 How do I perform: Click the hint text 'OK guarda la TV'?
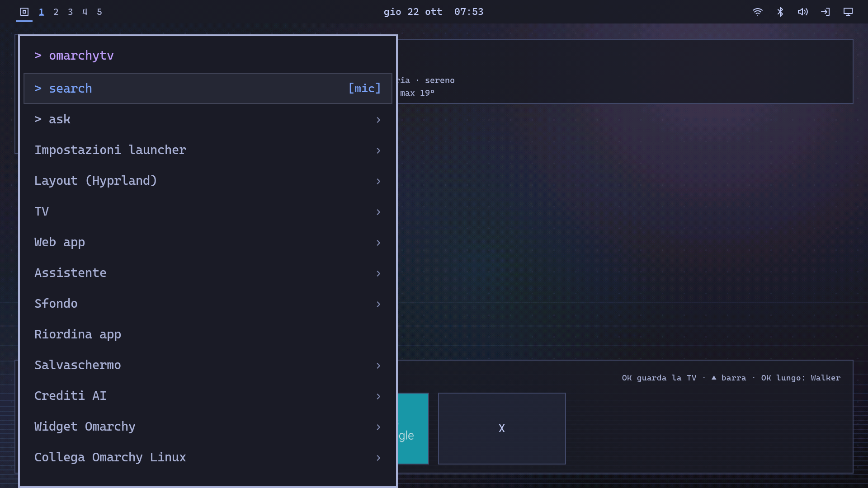(659, 378)
